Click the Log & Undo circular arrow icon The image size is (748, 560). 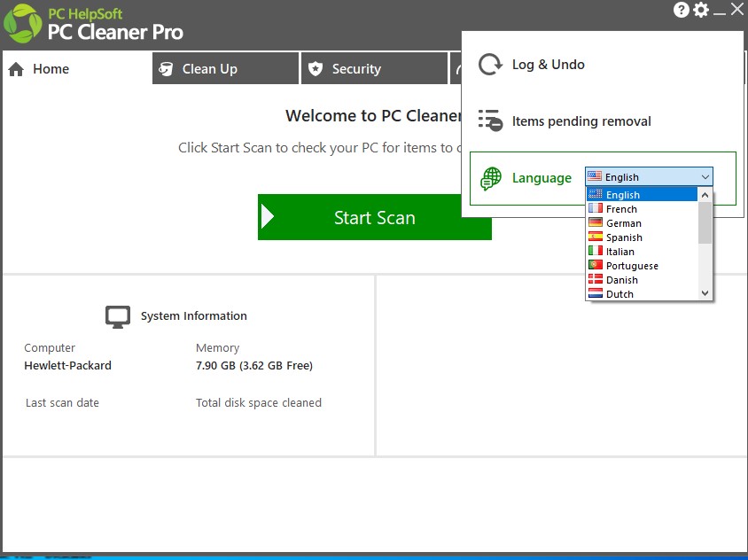tap(490, 65)
